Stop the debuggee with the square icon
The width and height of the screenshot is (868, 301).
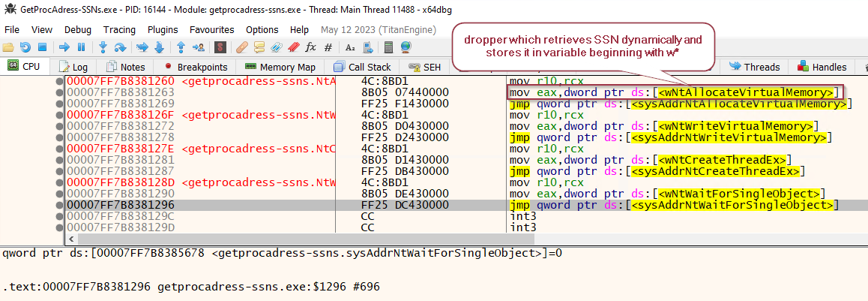[42, 48]
